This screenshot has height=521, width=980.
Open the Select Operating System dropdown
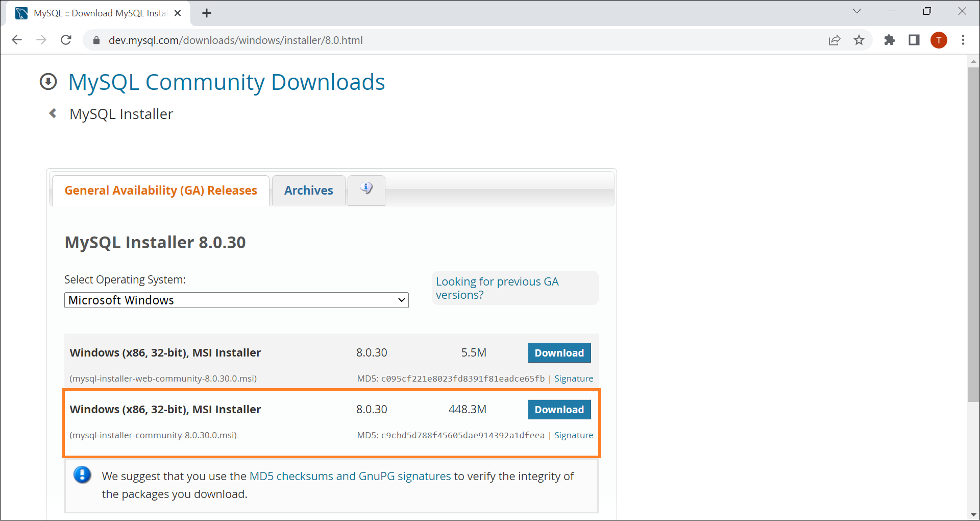pos(236,300)
